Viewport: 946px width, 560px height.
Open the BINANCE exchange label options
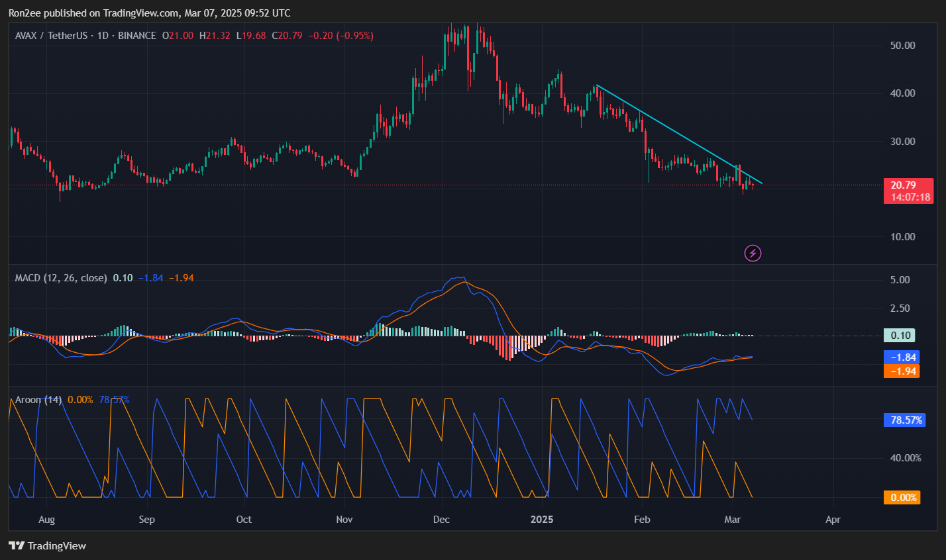[x=136, y=36]
